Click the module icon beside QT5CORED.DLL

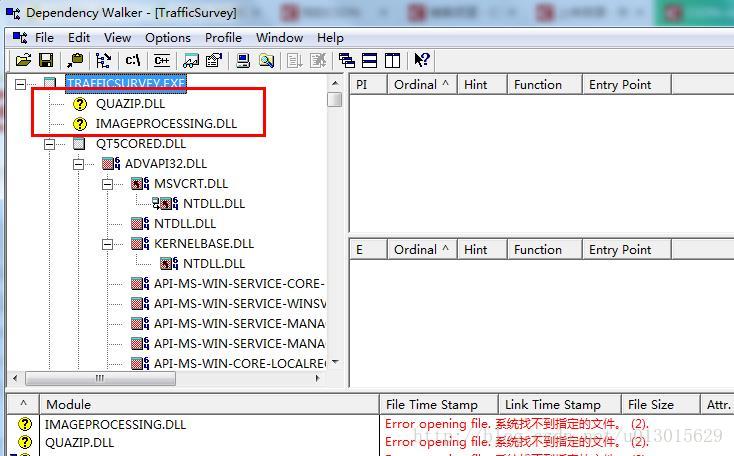point(79,144)
